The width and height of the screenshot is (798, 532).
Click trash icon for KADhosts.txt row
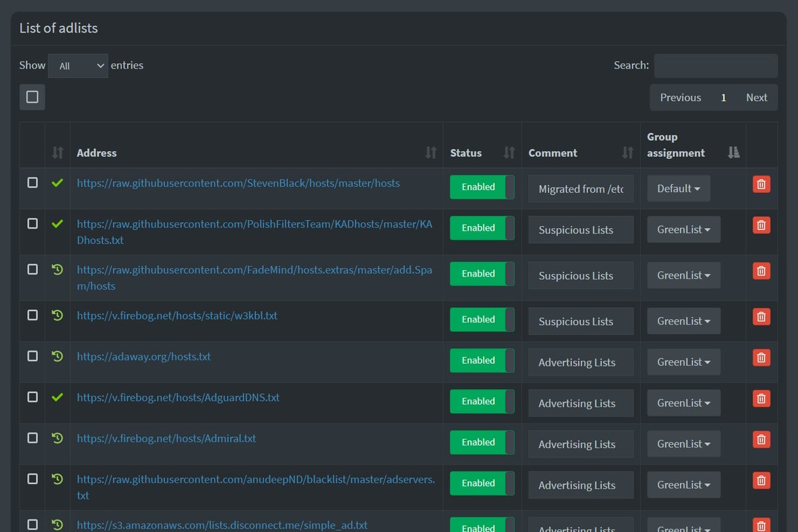(761, 225)
